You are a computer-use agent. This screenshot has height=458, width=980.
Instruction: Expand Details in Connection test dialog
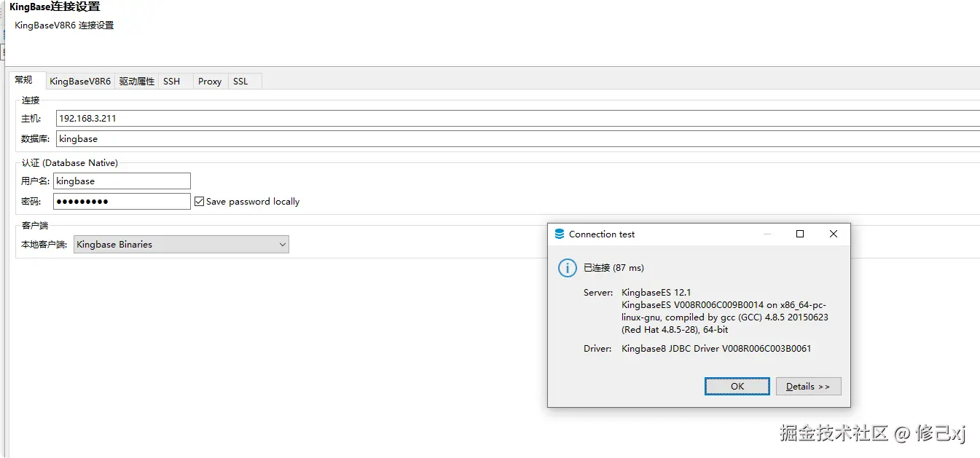click(x=808, y=387)
